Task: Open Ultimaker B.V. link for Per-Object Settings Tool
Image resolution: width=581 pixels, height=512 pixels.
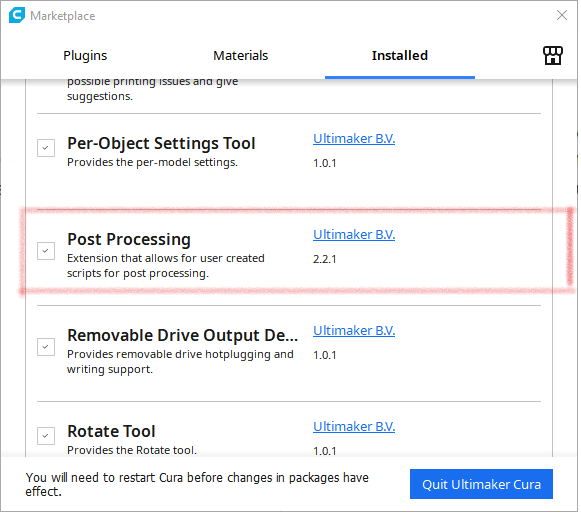Action: [x=354, y=139]
